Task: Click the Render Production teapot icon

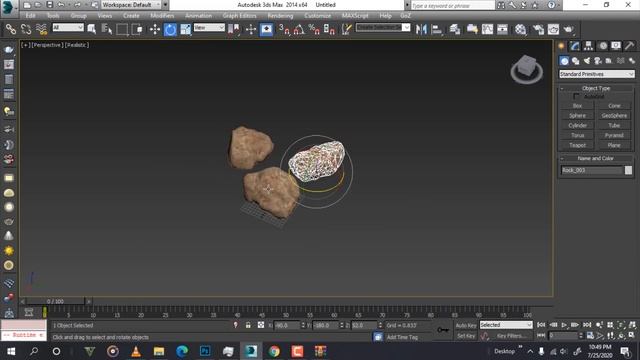Action: click(569, 29)
